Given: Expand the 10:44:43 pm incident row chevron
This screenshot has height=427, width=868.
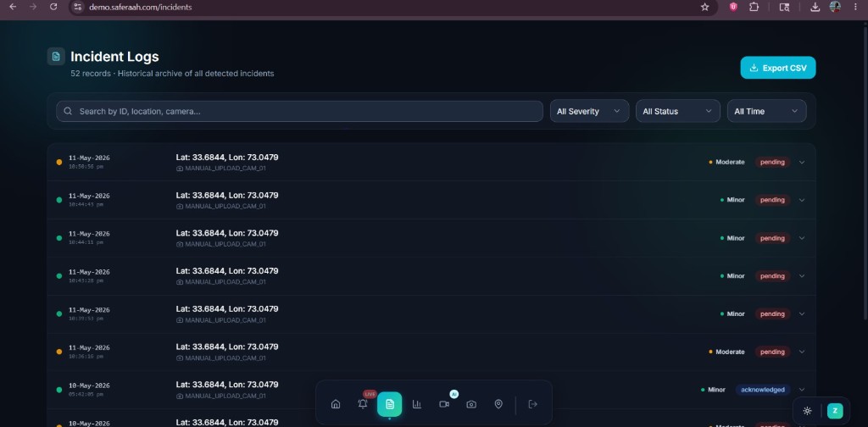Looking at the screenshot, I should click(x=802, y=200).
